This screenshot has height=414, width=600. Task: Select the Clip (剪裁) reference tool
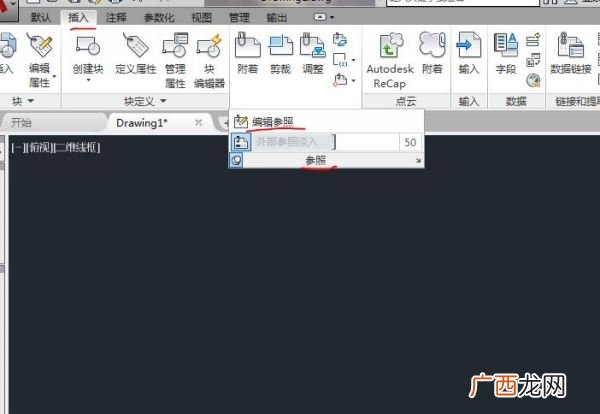(x=280, y=45)
